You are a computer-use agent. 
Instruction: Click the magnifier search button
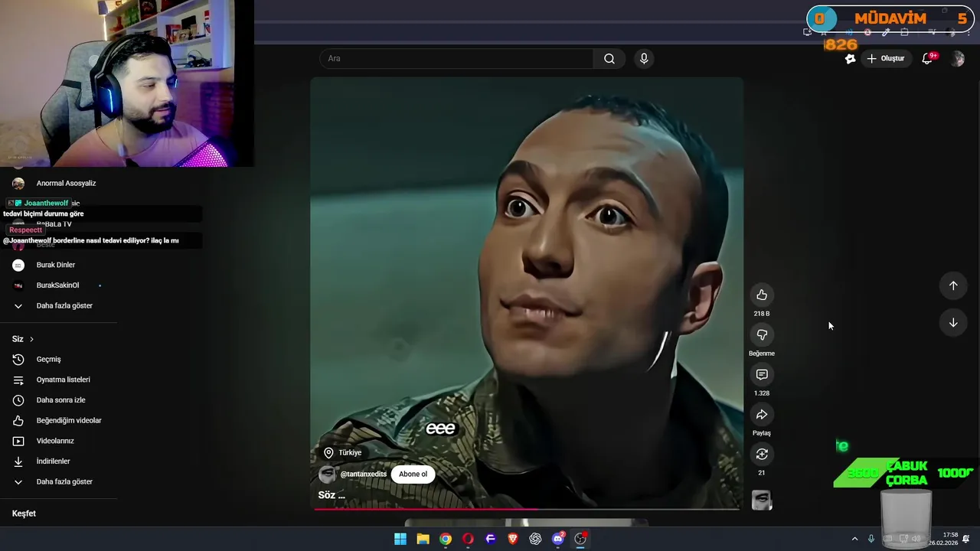point(609,58)
